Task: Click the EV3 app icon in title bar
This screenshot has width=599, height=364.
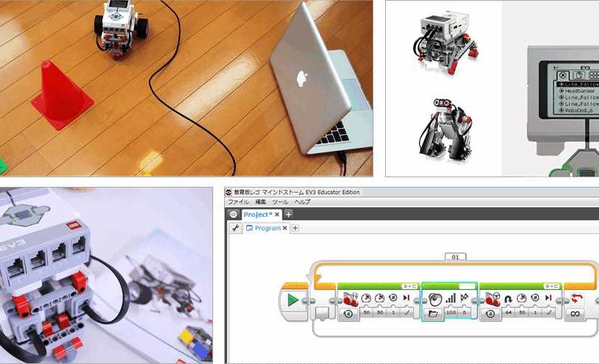Action: 228,192
